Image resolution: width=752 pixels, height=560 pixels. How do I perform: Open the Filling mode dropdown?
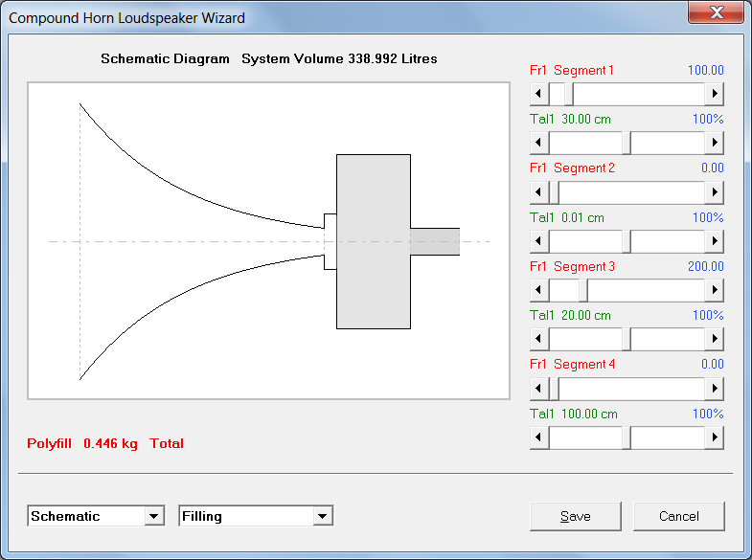pyautogui.click(x=322, y=516)
